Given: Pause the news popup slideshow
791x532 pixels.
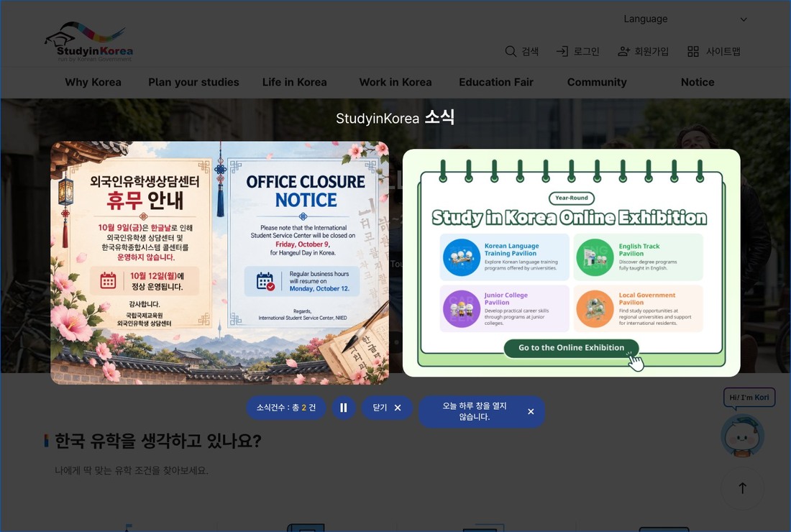Looking at the screenshot, I should tap(344, 408).
